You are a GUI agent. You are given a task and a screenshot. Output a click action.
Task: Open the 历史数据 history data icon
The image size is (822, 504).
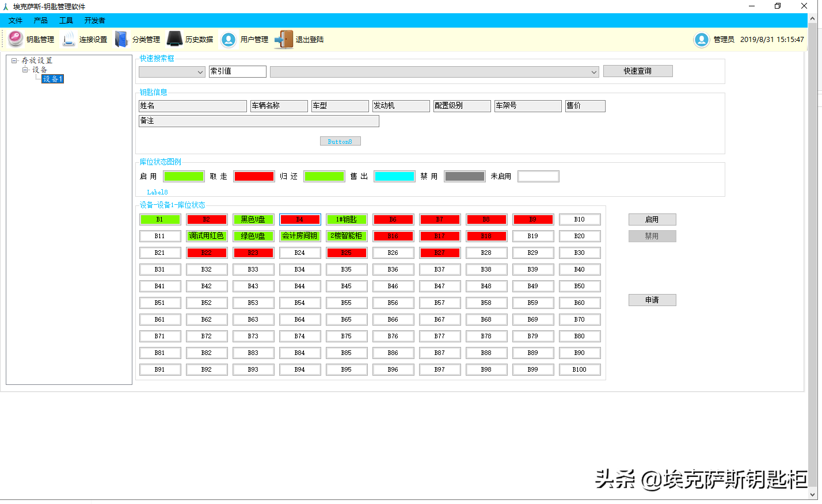pyautogui.click(x=174, y=39)
